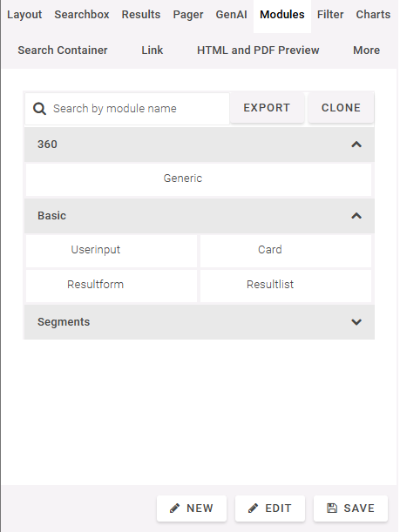Click the EXPORT button
The image size is (400, 532).
click(x=267, y=108)
